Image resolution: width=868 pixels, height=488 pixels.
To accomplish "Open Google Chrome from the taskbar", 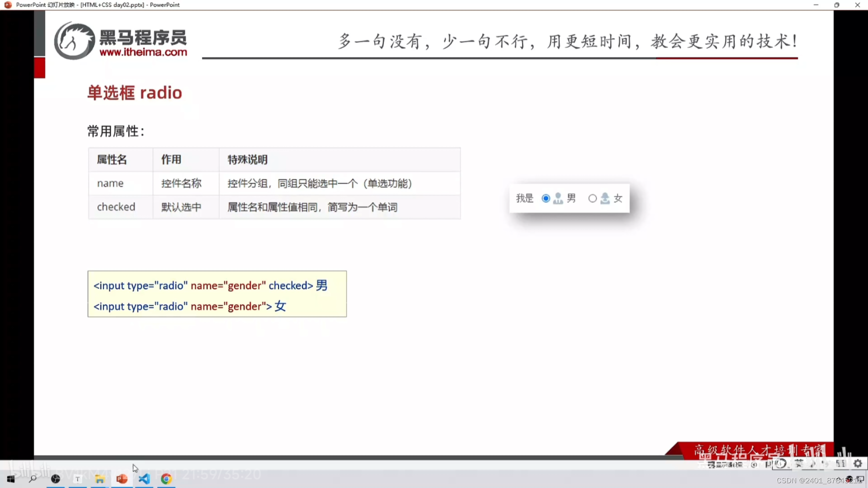I will pyautogui.click(x=167, y=479).
